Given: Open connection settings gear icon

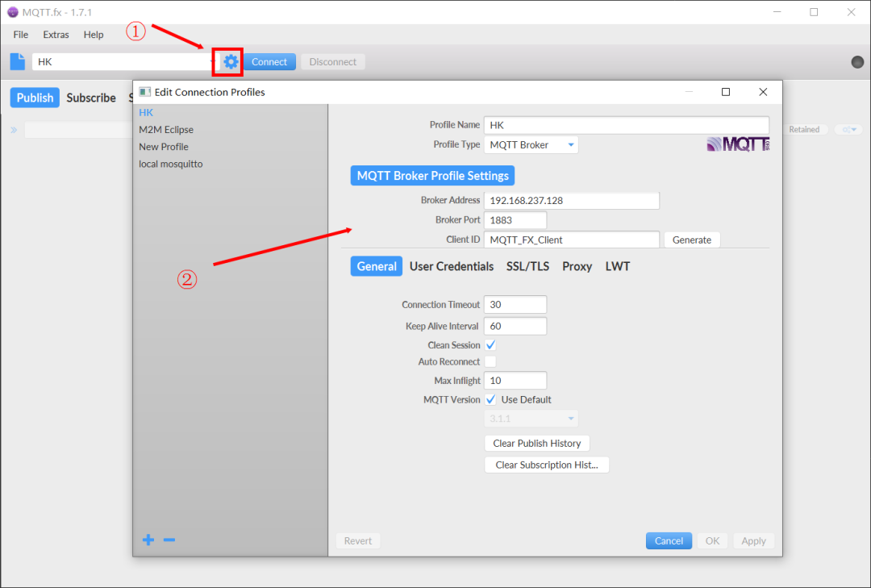Looking at the screenshot, I should click(231, 61).
